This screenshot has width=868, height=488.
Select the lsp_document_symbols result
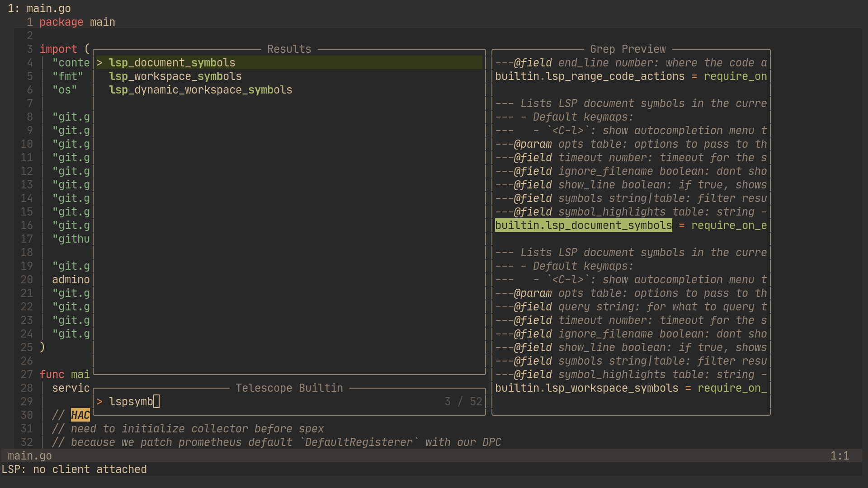pyautogui.click(x=172, y=63)
